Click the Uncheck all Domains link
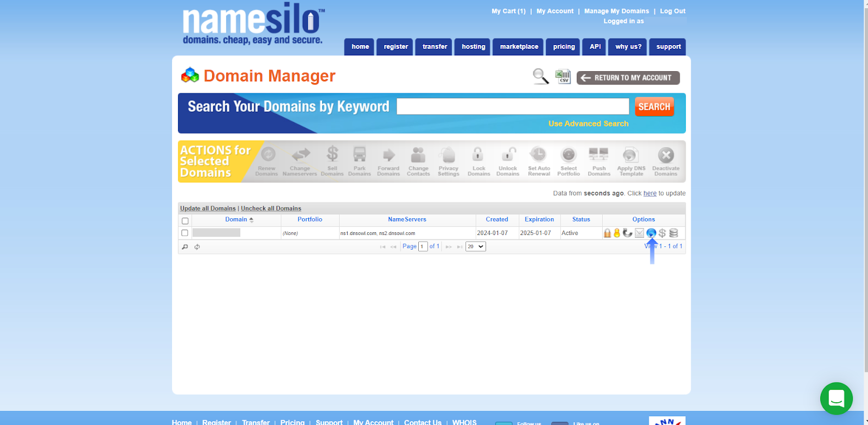 [x=271, y=208]
